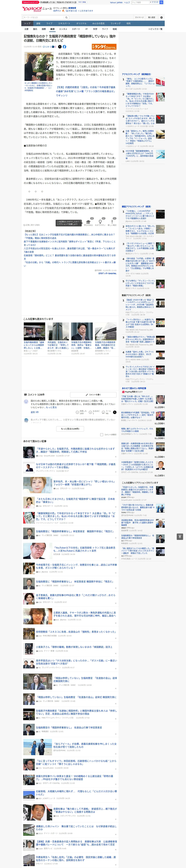Tick the コメント非表示 checkbox
The image size is (186, 868).
coord(102,435)
